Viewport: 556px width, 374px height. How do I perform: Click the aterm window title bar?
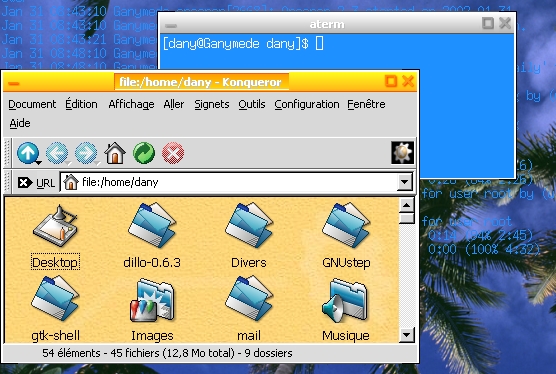(327, 24)
